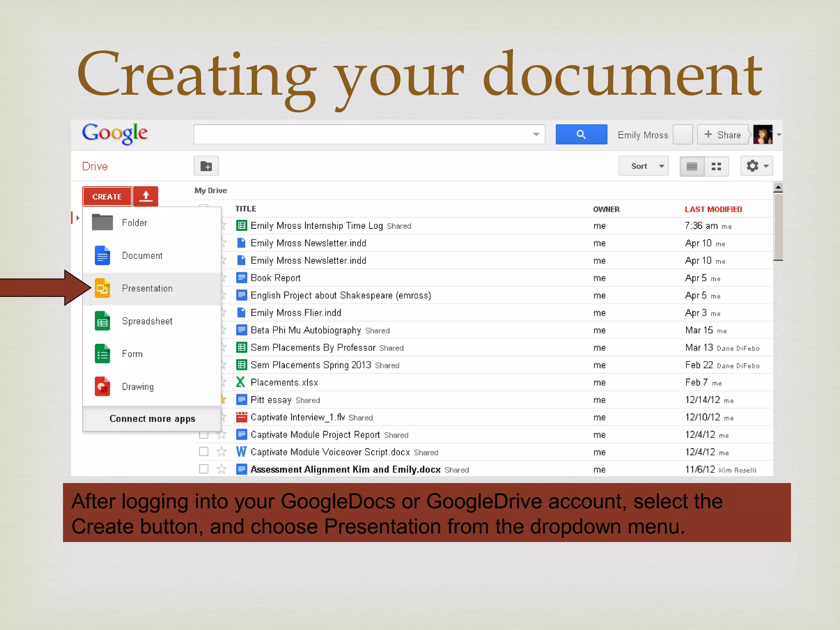Click the Drive link
The width and height of the screenshot is (840, 630).
click(95, 166)
